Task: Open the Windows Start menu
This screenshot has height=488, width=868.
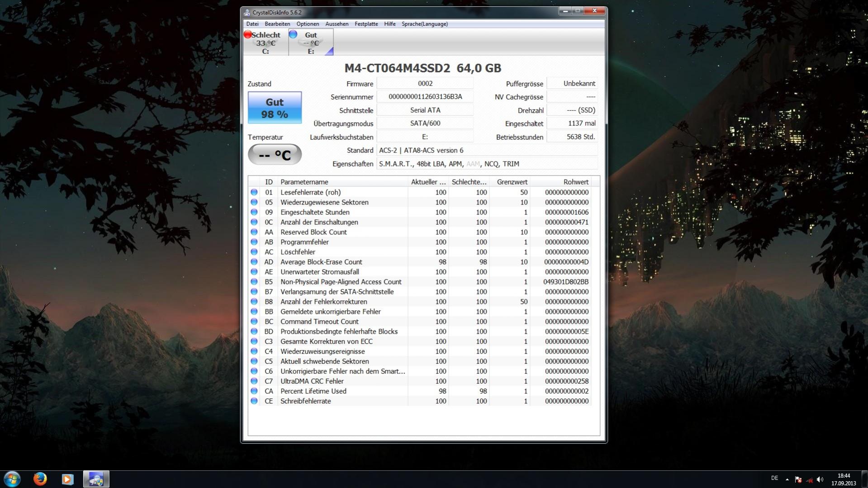Action: pos(12,479)
